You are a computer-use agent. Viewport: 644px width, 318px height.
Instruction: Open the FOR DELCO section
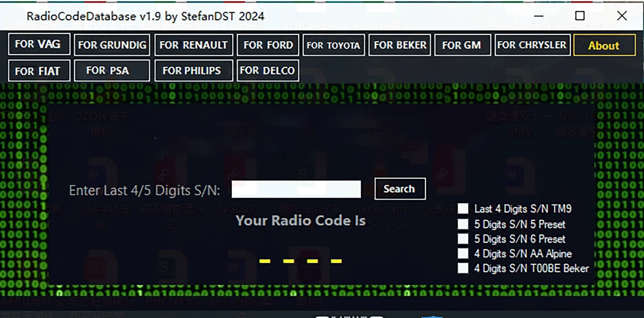click(x=268, y=71)
